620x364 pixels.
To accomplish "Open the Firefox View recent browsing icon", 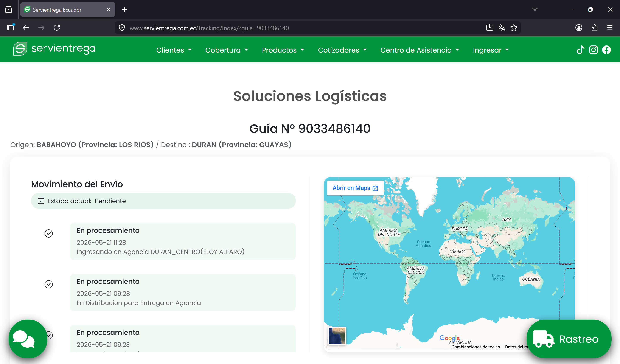I will tap(9, 10).
